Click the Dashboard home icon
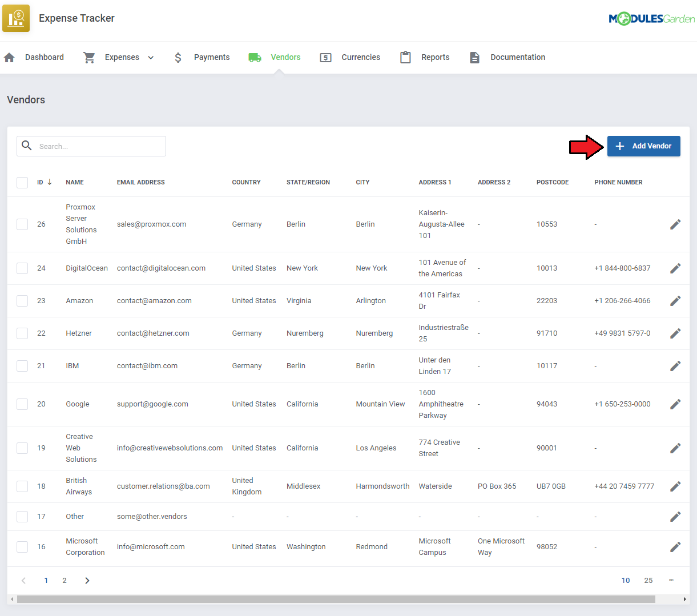The image size is (697, 616). point(9,58)
